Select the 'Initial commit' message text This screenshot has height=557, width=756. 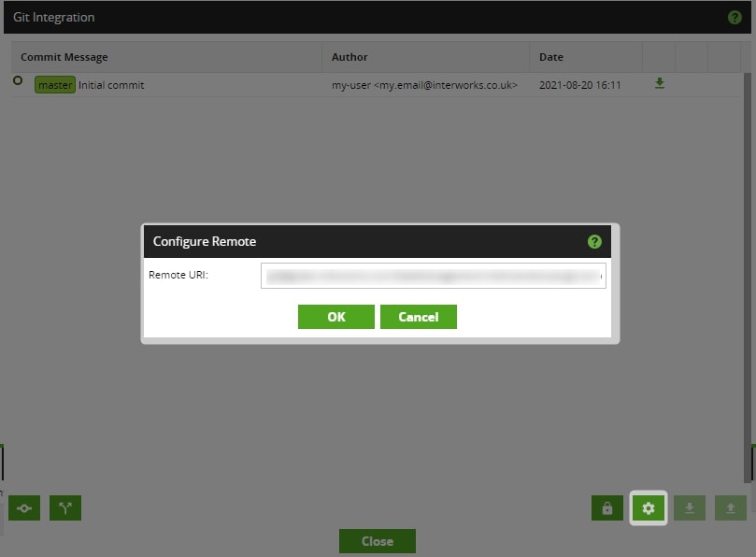pos(111,85)
